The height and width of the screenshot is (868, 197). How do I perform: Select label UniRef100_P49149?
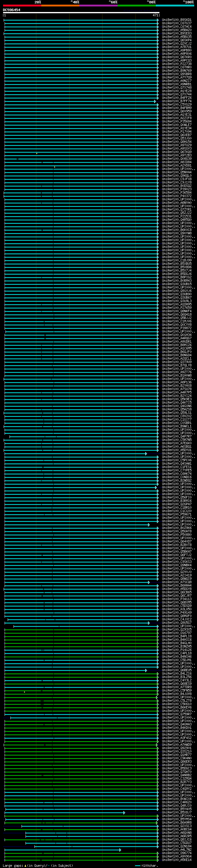point(176,612)
